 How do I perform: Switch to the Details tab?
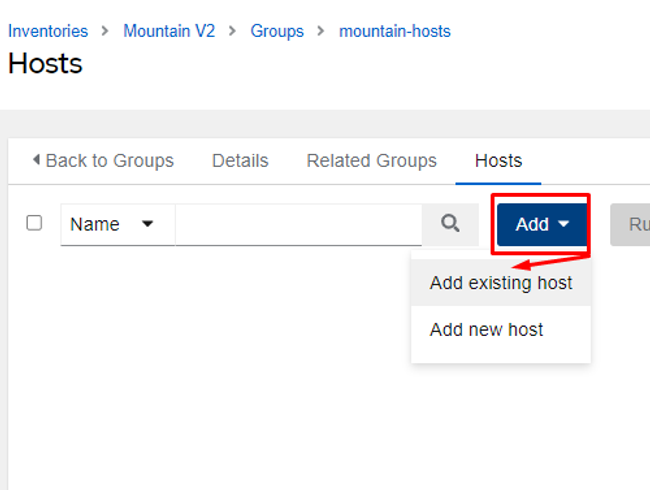click(x=240, y=161)
